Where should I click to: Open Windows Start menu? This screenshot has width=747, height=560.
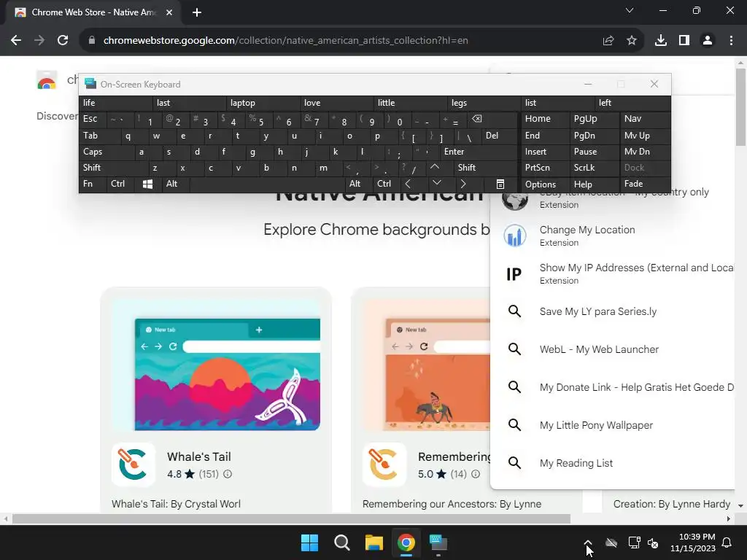point(309,542)
